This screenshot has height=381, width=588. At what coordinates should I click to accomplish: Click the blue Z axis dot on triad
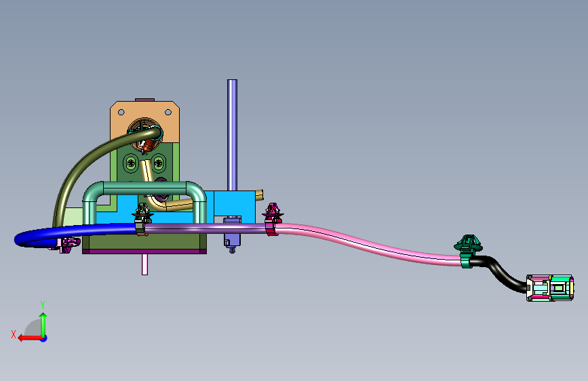click(44, 339)
